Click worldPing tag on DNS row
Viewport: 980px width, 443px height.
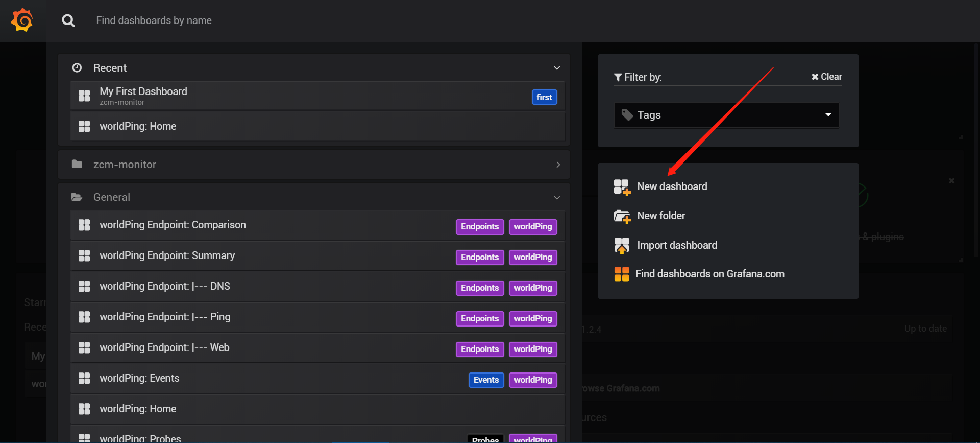(533, 288)
